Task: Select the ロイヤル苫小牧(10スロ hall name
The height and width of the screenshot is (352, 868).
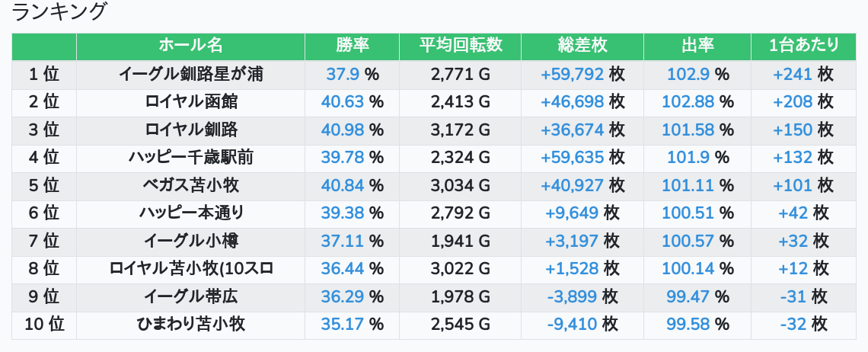Action: pyautogui.click(x=190, y=269)
